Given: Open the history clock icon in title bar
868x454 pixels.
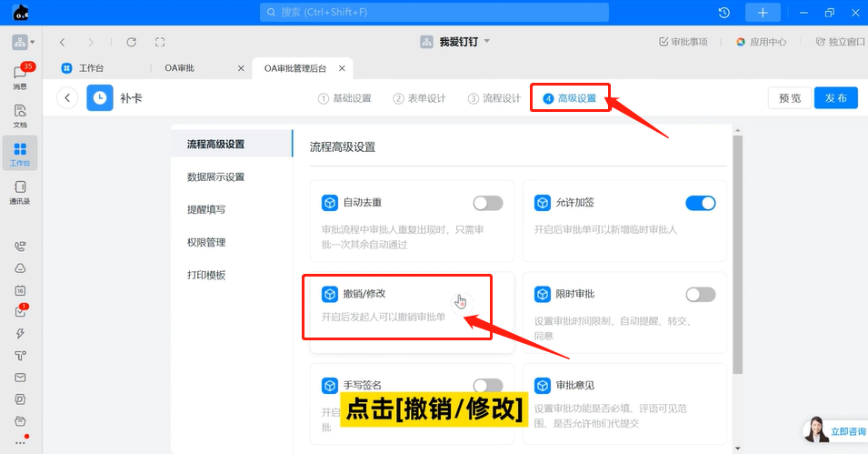Looking at the screenshot, I should click(x=724, y=12).
